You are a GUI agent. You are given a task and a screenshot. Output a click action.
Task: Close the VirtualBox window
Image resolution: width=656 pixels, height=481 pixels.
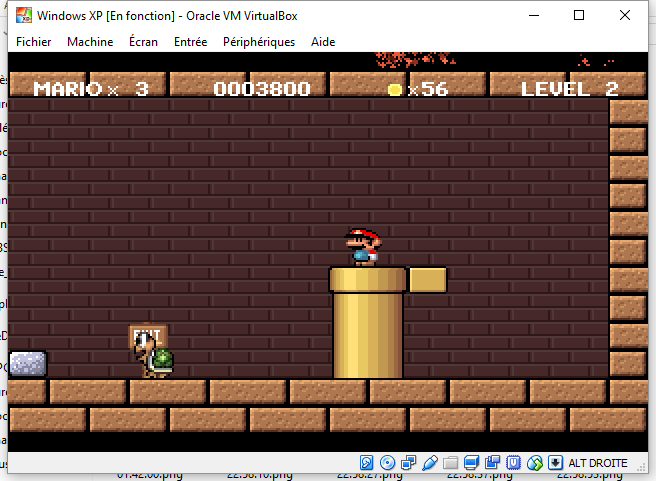coord(625,15)
